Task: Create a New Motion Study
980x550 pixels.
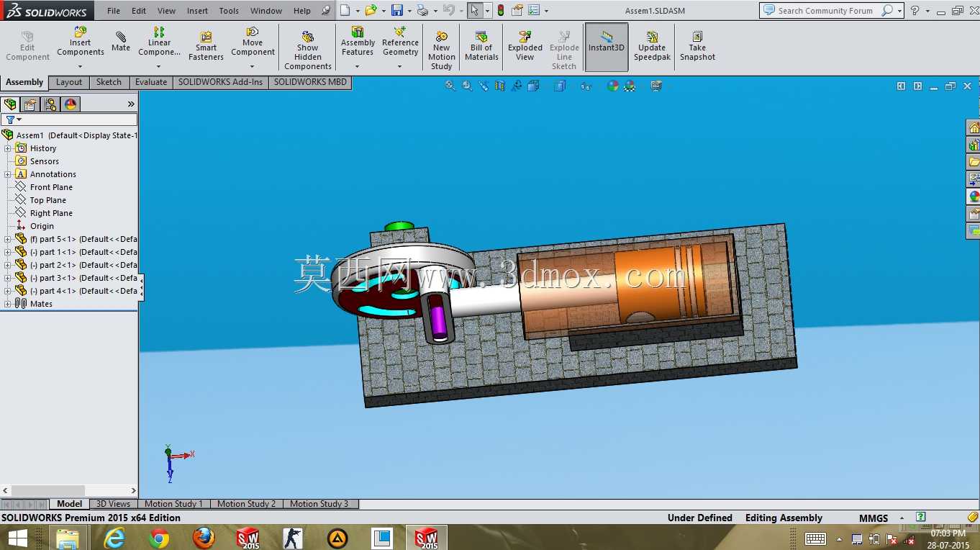Action: click(x=442, y=50)
